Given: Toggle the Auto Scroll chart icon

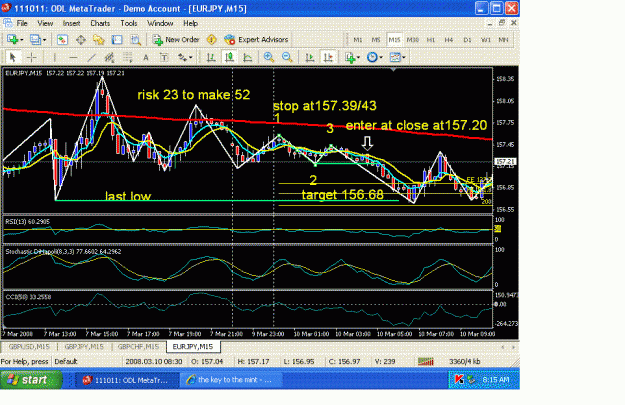Looking at the screenshot, I should tap(310, 57).
